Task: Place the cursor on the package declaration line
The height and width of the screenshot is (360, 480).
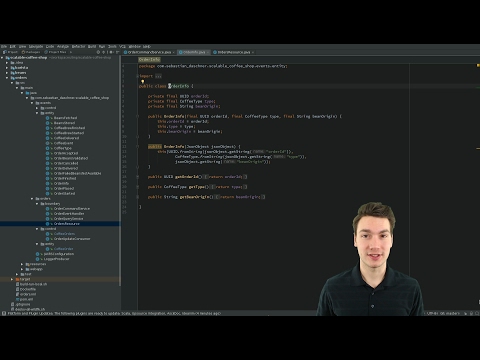Action: tap(213, 66)
